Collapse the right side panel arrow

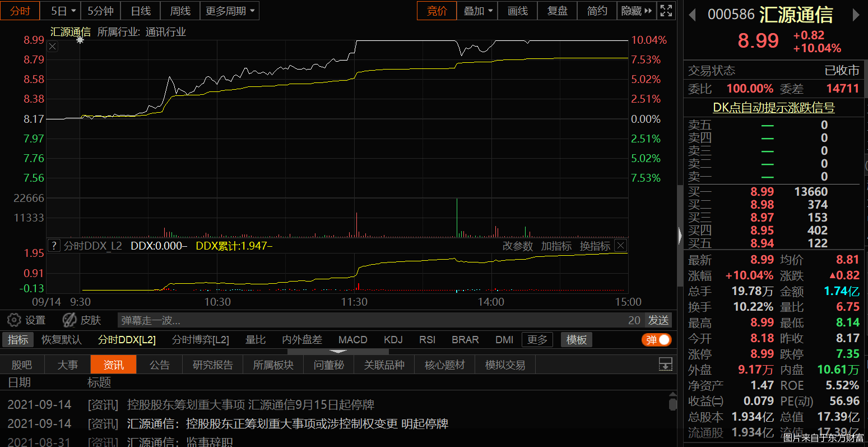pos(680,236)
